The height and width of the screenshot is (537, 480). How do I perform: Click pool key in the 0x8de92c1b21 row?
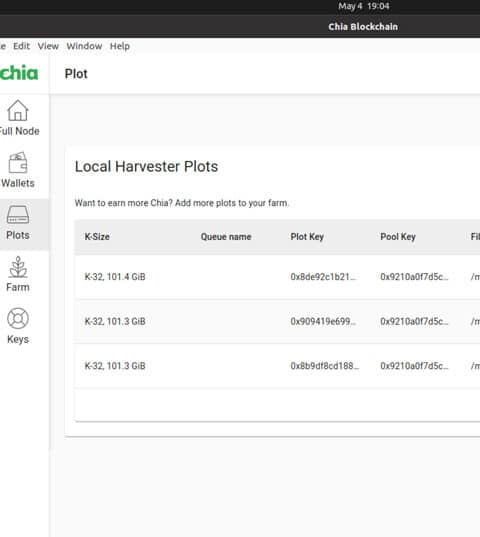(414, 277)
